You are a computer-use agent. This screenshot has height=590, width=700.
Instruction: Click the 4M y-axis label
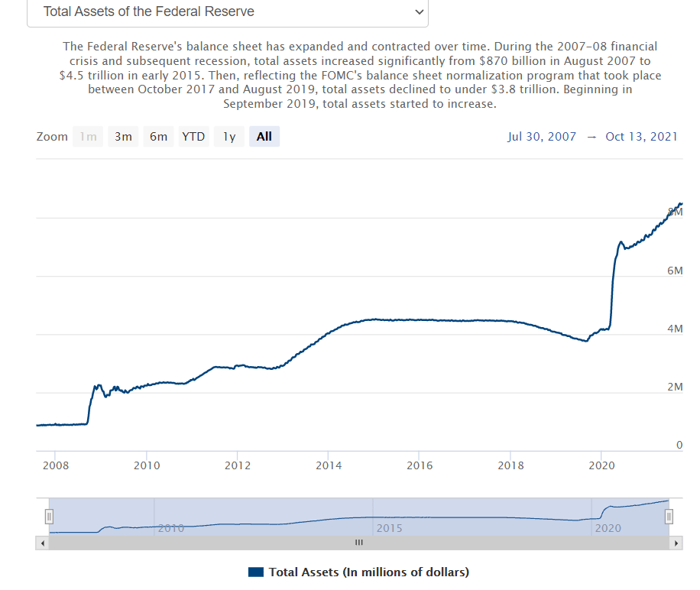coord(675,329)
